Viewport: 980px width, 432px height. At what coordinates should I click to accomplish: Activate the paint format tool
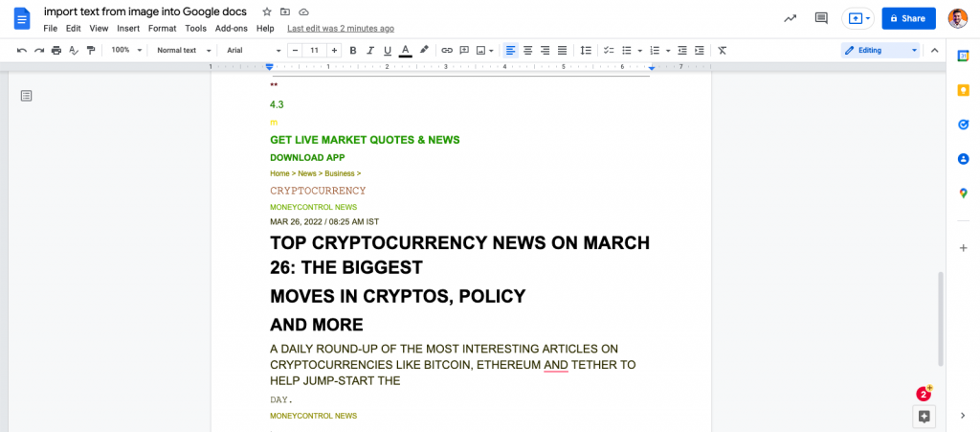(x=91, y=50)
